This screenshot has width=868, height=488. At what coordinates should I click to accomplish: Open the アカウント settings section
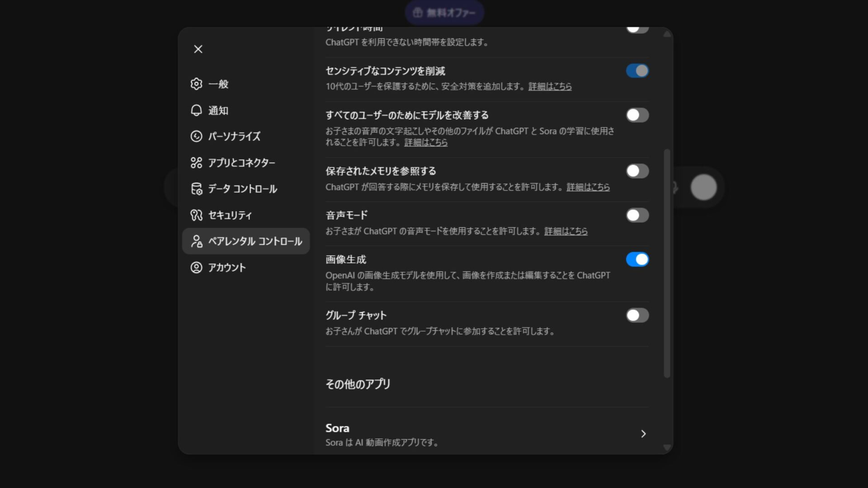click(x=228, y=267)
